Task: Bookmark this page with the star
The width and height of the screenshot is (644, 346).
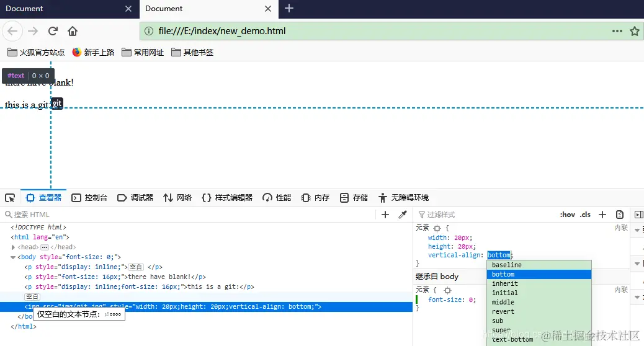Action: tap(635, 31)
